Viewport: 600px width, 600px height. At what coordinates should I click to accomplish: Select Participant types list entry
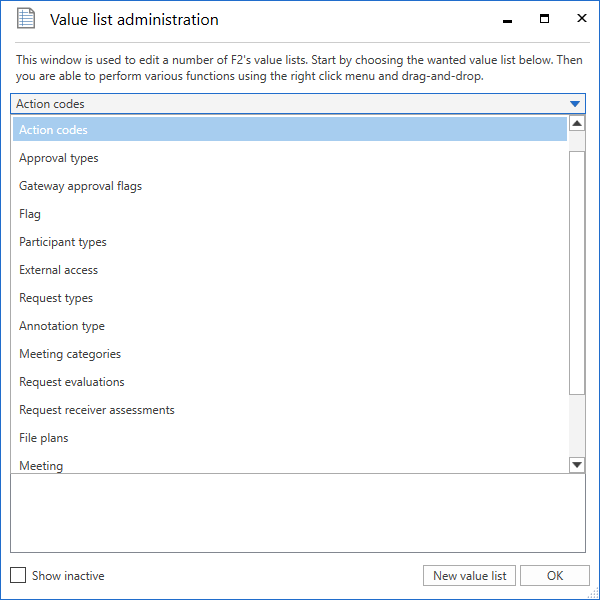(63, 242)
